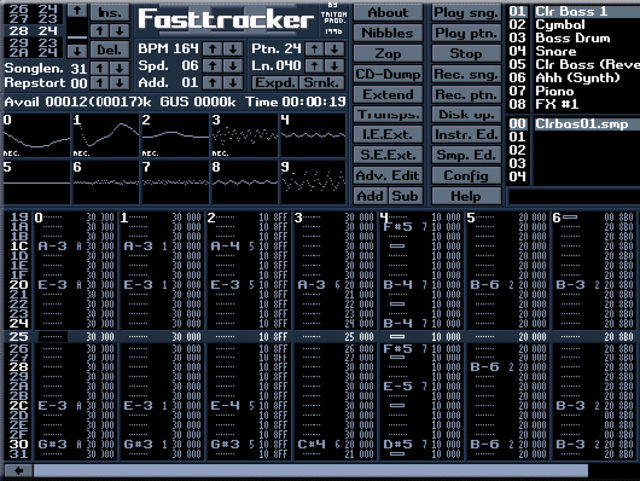The width and height of the screenshot is (640, 481).
Task: Select instrument 02 Cymbal
Action: (587, 25)
